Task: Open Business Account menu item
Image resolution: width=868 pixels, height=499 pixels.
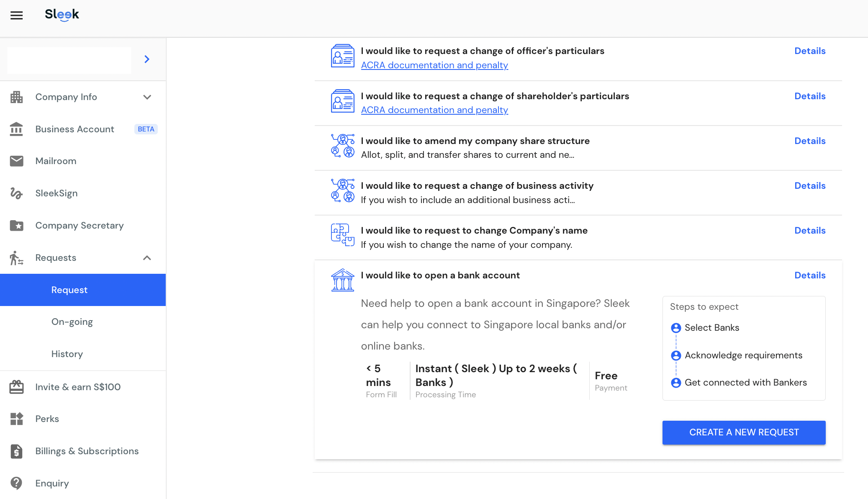Action: click(74, 129)
